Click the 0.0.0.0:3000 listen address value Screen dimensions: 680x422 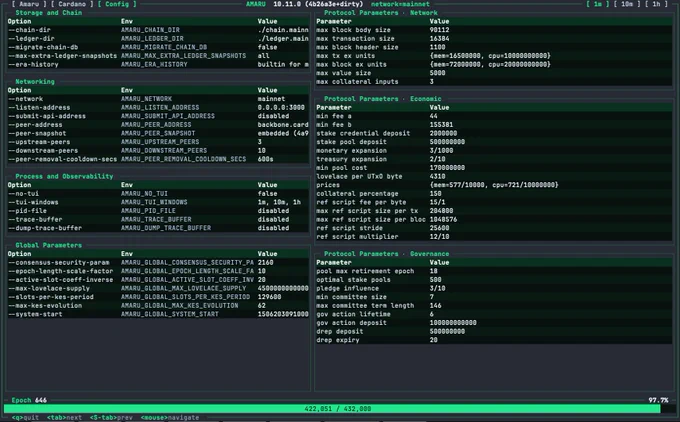click(281, 108)
